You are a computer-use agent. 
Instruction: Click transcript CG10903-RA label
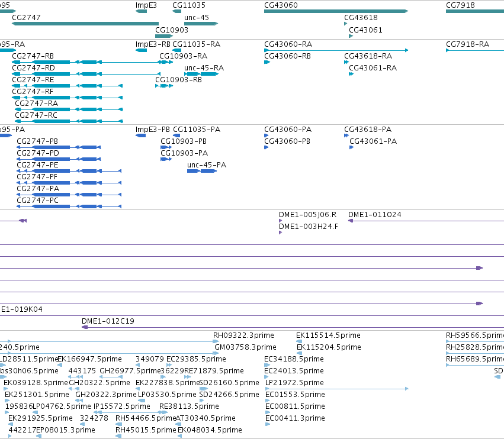tap(183, 56)
